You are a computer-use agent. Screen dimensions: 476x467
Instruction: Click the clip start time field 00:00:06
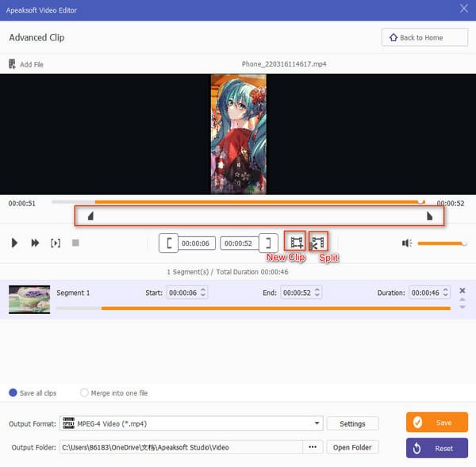pos(197,243)
